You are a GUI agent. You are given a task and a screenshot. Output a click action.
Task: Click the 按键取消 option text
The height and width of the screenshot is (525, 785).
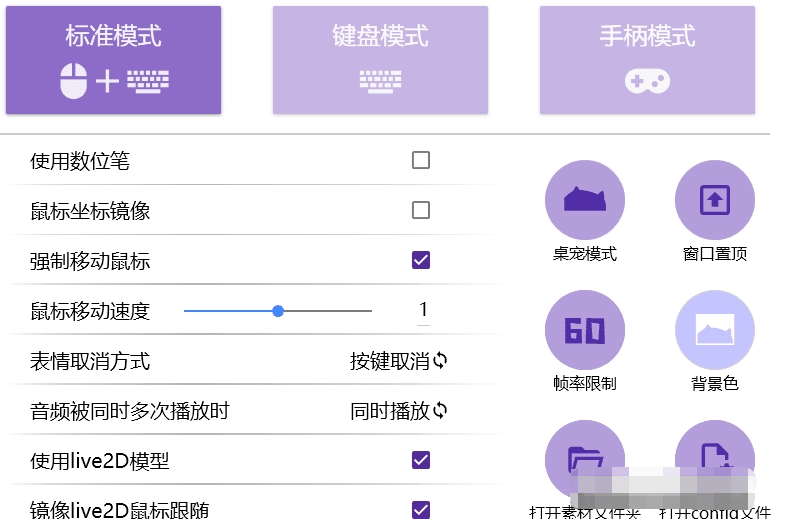(x=390, y=361)
